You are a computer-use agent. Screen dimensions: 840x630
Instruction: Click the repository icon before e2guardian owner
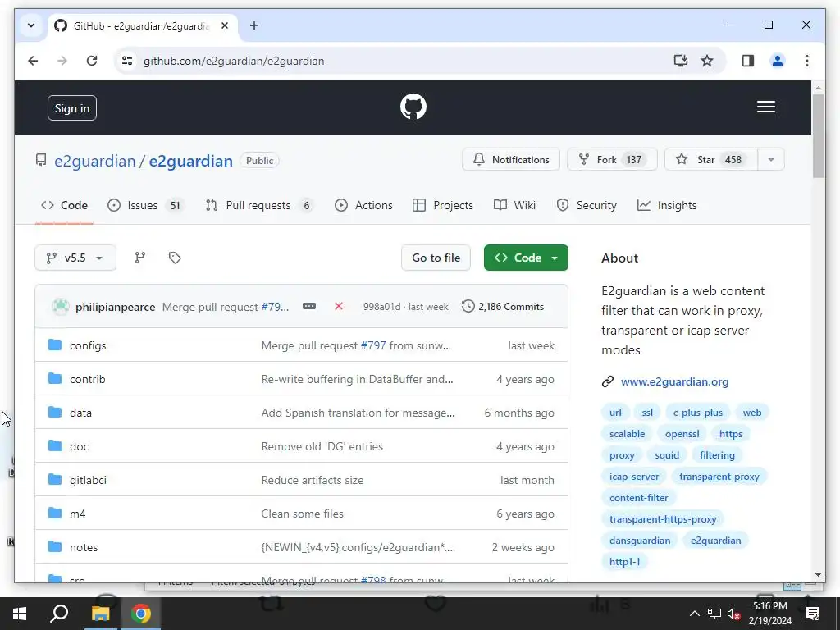tap(41, 160)
